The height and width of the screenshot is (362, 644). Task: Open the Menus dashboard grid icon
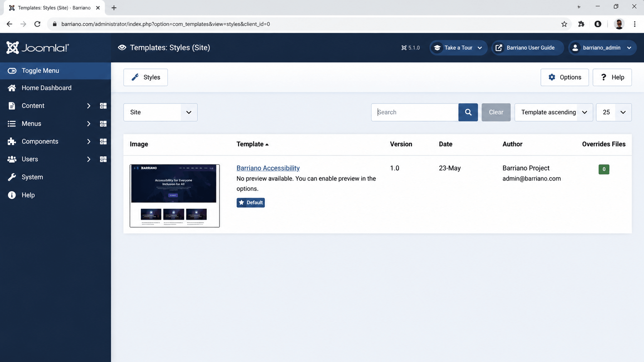[103, 124]
